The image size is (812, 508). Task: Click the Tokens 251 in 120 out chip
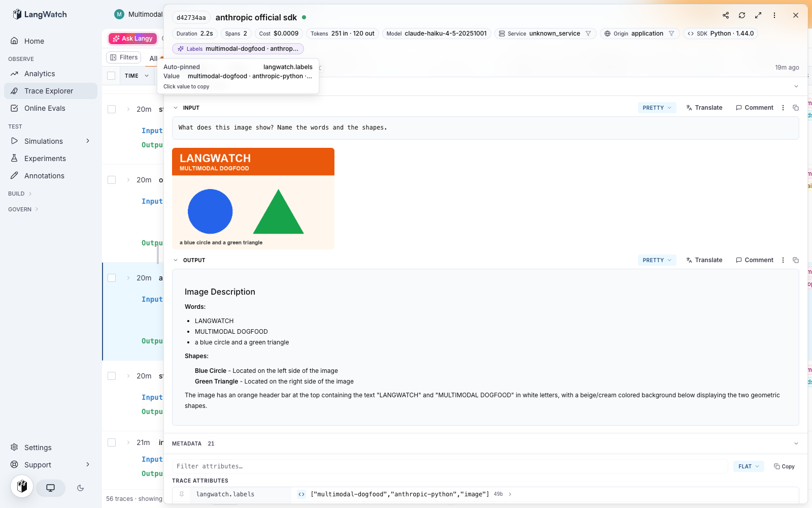(343, 34)
